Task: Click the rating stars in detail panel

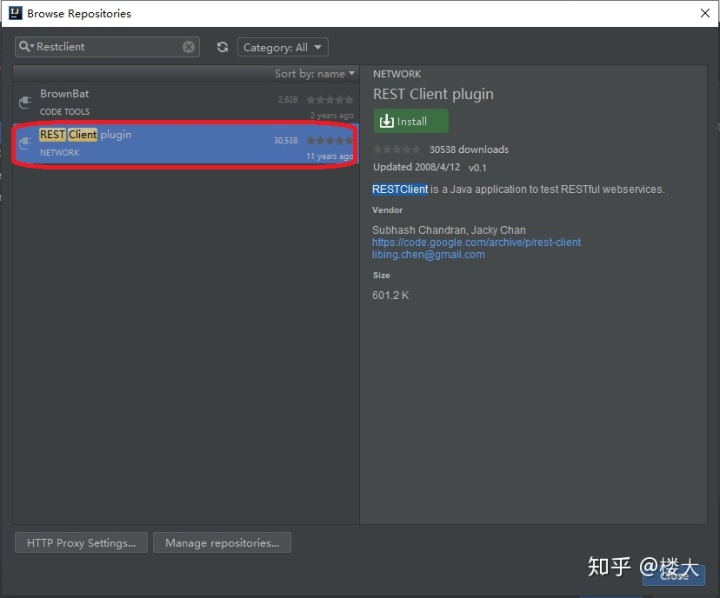Action: click(397, 149)
